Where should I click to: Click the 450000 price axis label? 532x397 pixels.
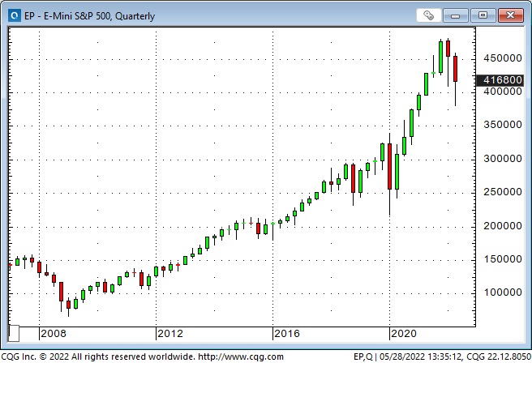pyautogui.click(x=503, y=58)
